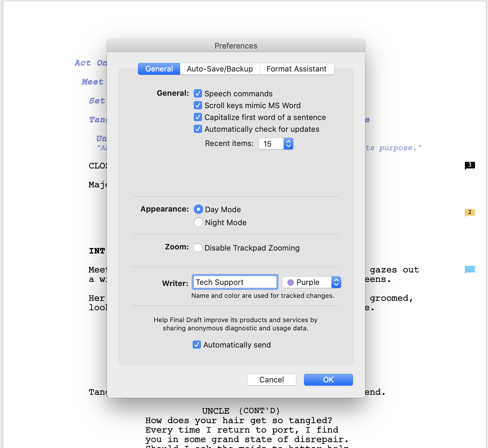Switch to the Auto-Save/Backup tab
This screenshot has height=448, width=488.
click(220, 69)
